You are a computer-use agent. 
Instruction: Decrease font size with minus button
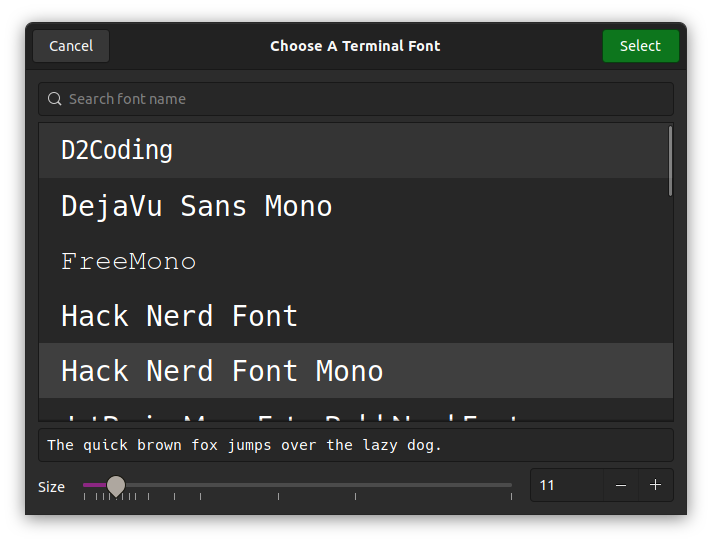621,485
